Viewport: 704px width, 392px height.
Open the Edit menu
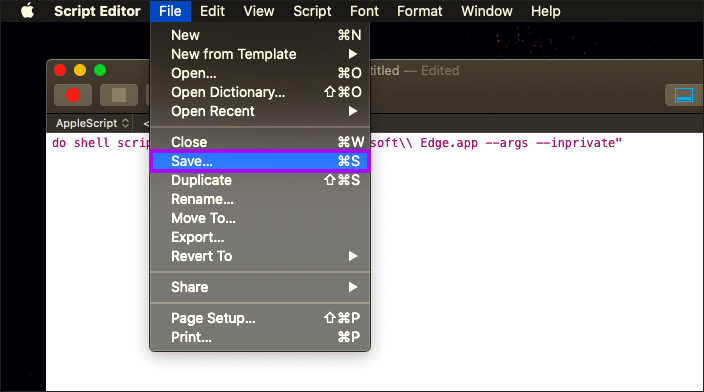pyautogui.click(x=212, y=11)
